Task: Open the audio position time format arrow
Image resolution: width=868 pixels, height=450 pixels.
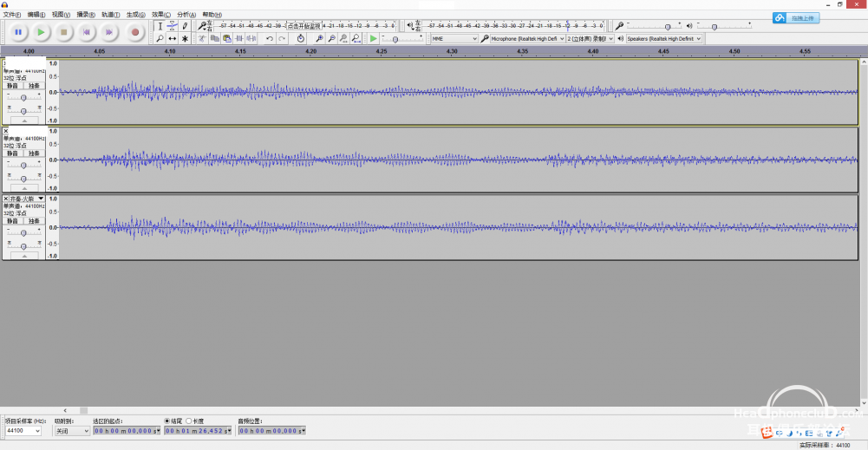Action: (303, 431)
